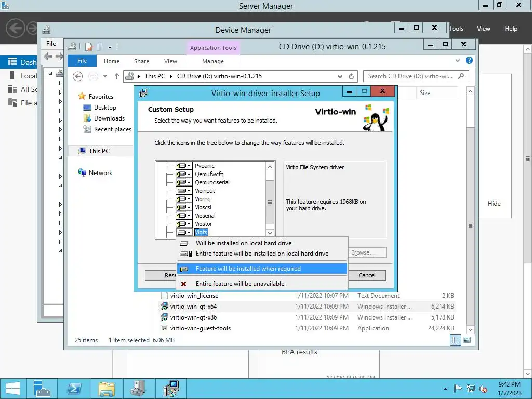This screenshot has width=532, height=399.
Task: Open the Home tab in Explorer ribbon
Action: 112,61
